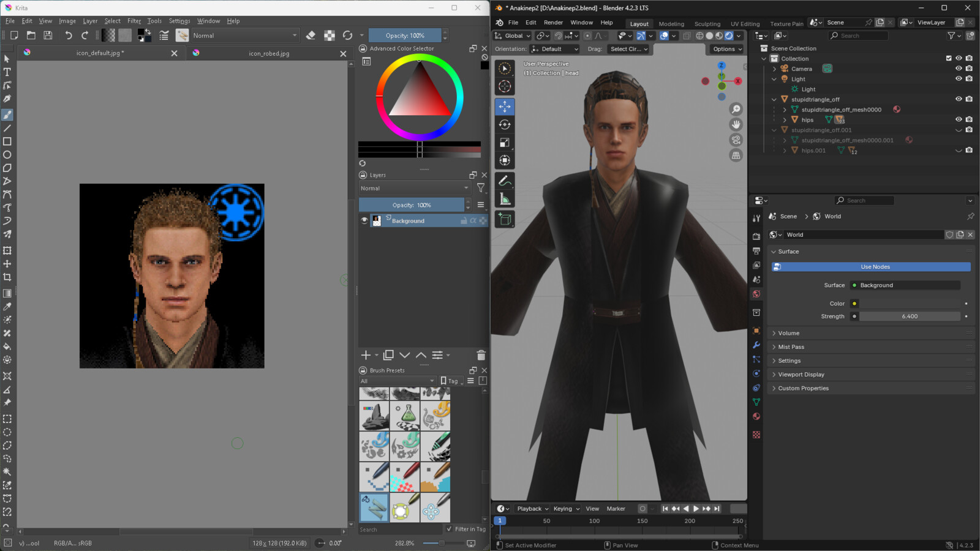Image resolution: width=980 pixels, height=551 pixels.
Task: Toggle visibility eye of Light collection row
Action: 959,79
